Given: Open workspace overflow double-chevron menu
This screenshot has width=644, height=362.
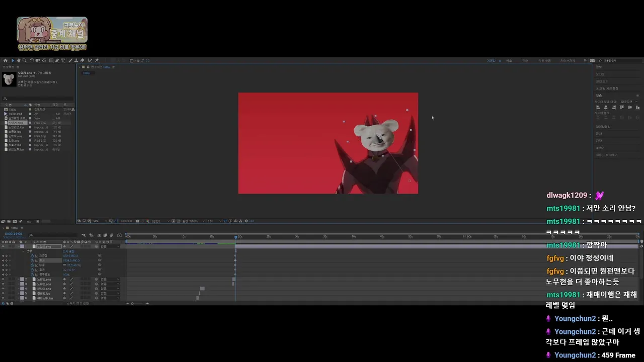Looking at the screenshot, I should tap(585, 60).
